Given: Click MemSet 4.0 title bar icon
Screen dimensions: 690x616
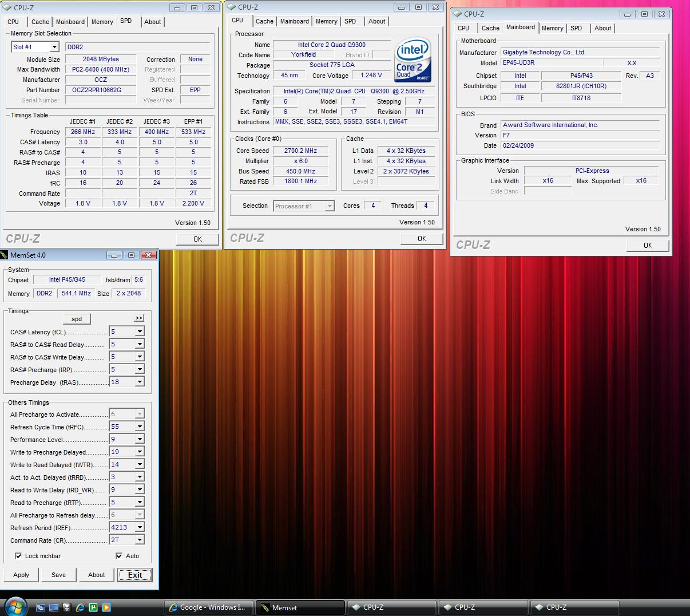Looking at the screenshot, I should tap(5, 255).
